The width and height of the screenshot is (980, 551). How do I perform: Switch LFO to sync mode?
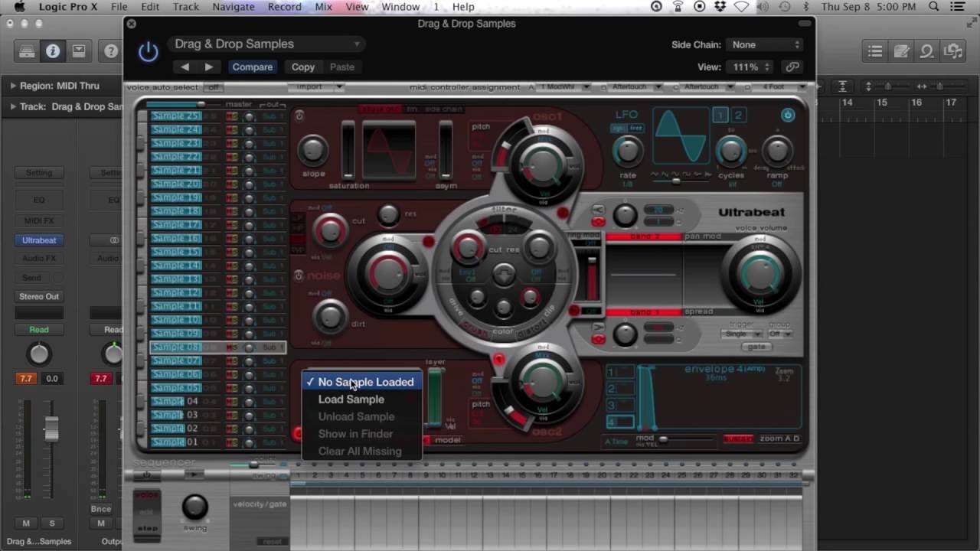pyautogui.click(x=619, y=129)
